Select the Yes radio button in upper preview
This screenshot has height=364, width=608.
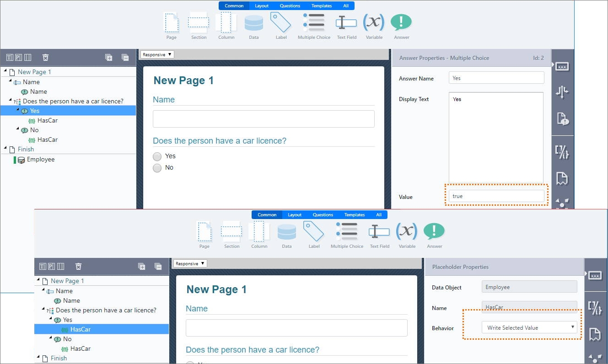(x=157, y=156)
